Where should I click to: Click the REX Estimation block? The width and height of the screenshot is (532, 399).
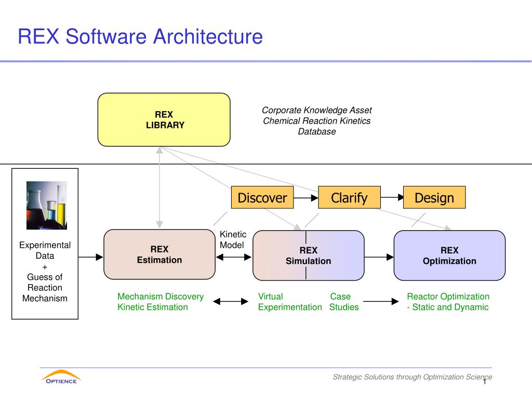tap(159, 255)
